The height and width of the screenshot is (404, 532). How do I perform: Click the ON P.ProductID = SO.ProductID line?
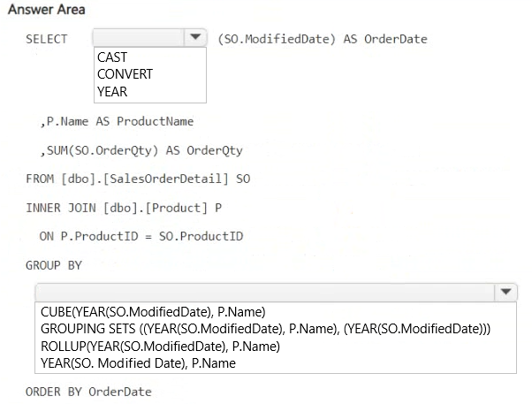click(141, 236)
